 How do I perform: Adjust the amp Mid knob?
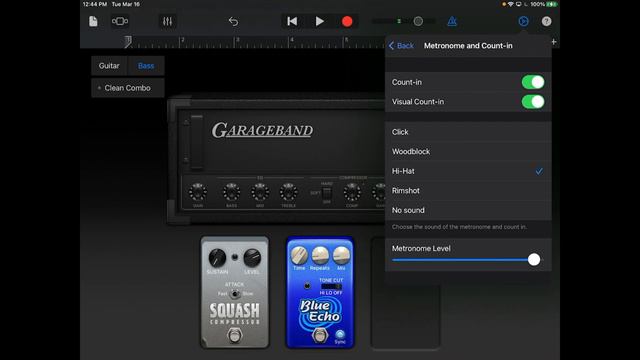tap(260, 192)
